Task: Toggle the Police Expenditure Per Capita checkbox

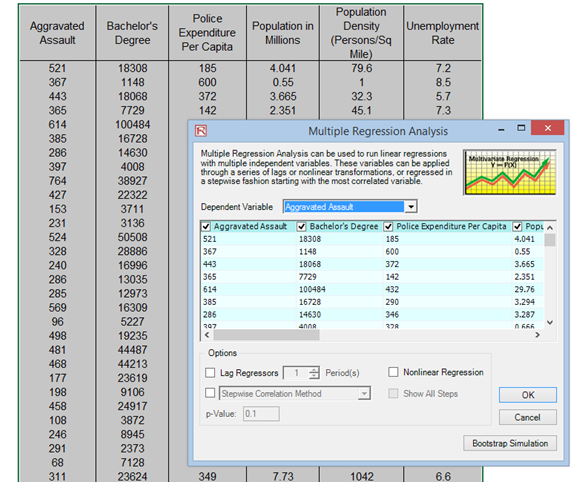Action: pos(388,226)
